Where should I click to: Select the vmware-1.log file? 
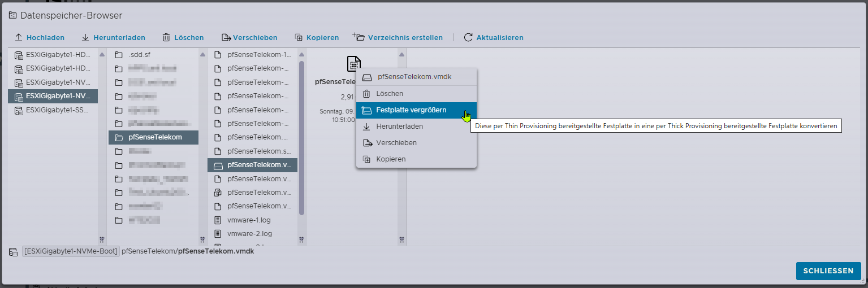click(249, 220)
